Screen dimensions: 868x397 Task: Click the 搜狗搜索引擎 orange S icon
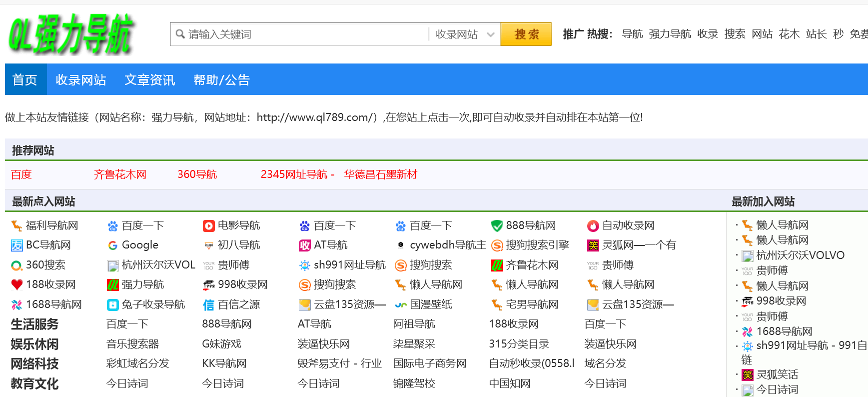click(497, 245)
